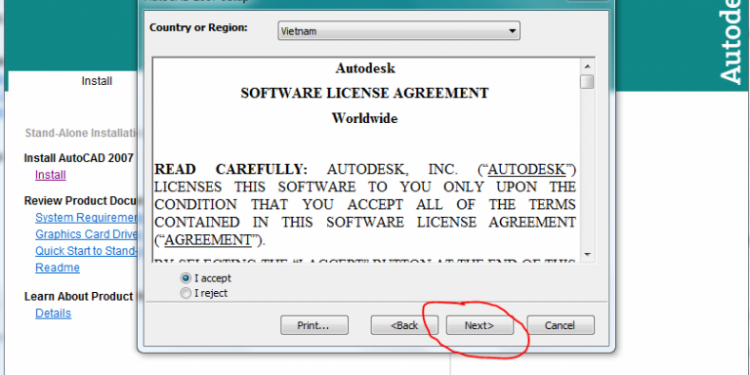The height and width of the screenshot is (375, 750).
Task: Open the Details link
Action: [x=53, y=313]
